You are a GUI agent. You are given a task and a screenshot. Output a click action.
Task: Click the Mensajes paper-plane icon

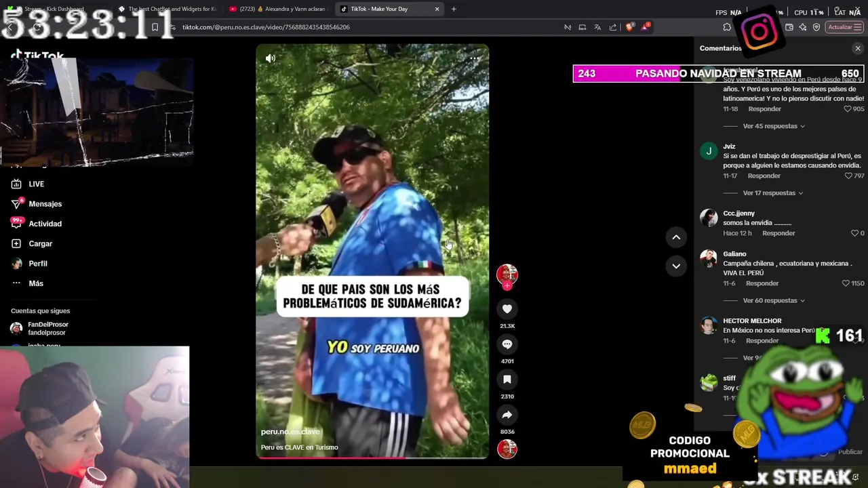(16, 204)
